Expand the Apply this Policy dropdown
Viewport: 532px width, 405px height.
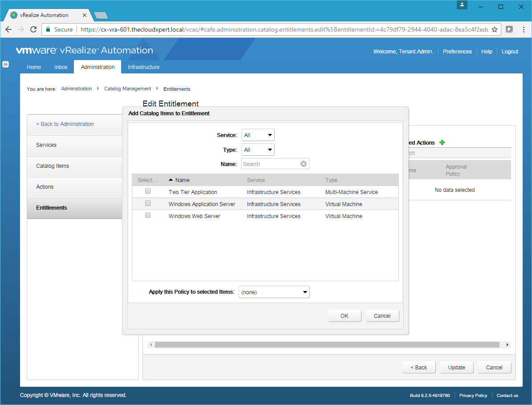pos(274,292)
